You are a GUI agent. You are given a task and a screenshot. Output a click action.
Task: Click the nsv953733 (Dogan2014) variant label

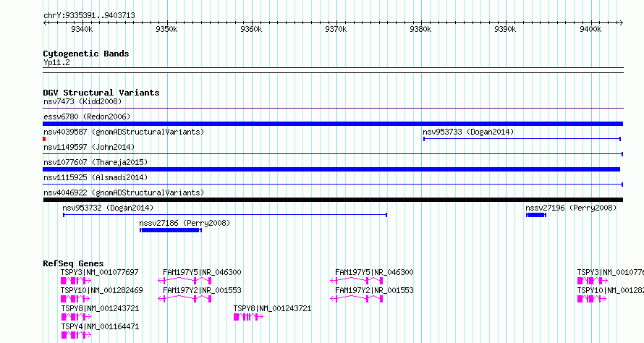click(x=468, y=132)
